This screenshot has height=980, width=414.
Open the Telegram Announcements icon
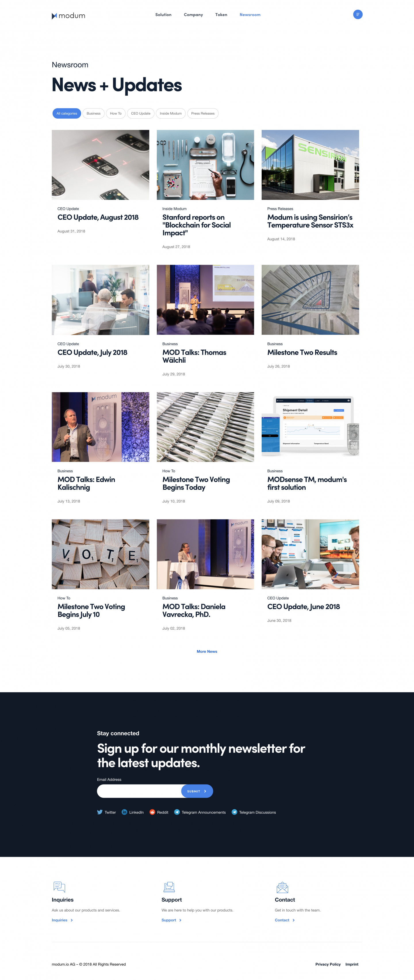click(x=177, y=812)
